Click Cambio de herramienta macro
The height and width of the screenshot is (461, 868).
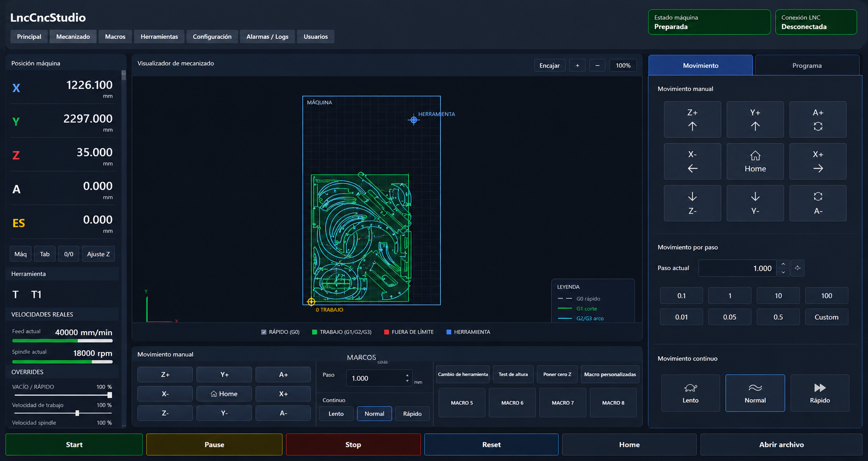point(462,374)
